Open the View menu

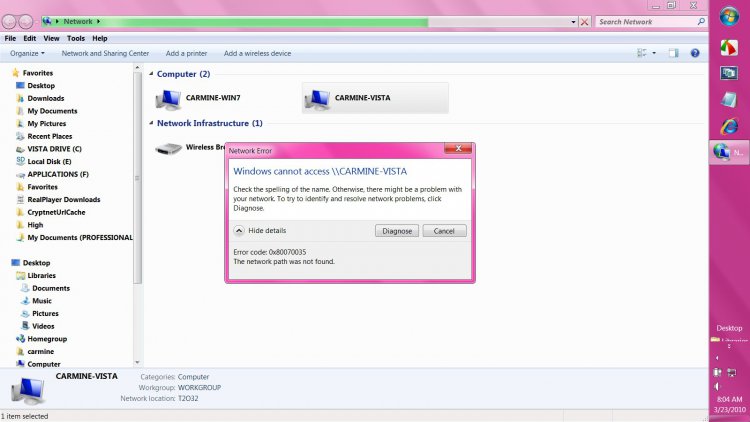pyautogui.click(x=51, y=38)
